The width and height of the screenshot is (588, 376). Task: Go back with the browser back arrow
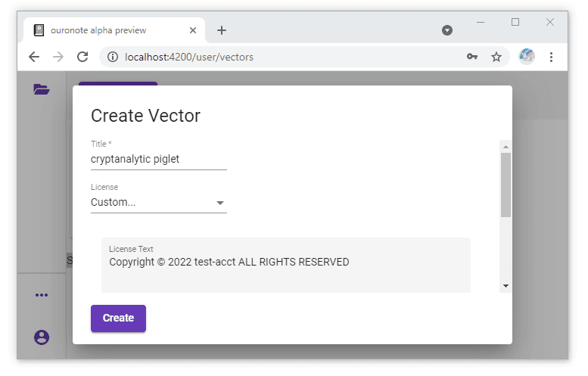pos(34,57)
